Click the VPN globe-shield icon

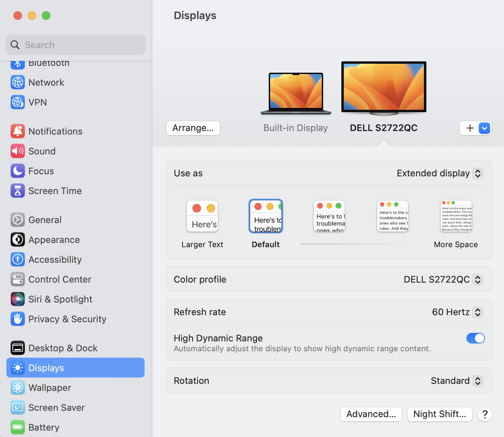pyautogui.click(x=18, y=102)
